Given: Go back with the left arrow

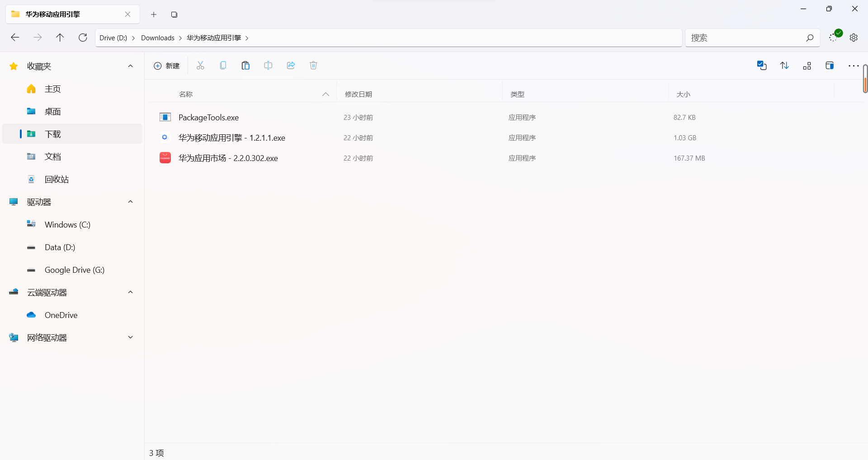Looking at the screenshot, I should tap(15, 38).
